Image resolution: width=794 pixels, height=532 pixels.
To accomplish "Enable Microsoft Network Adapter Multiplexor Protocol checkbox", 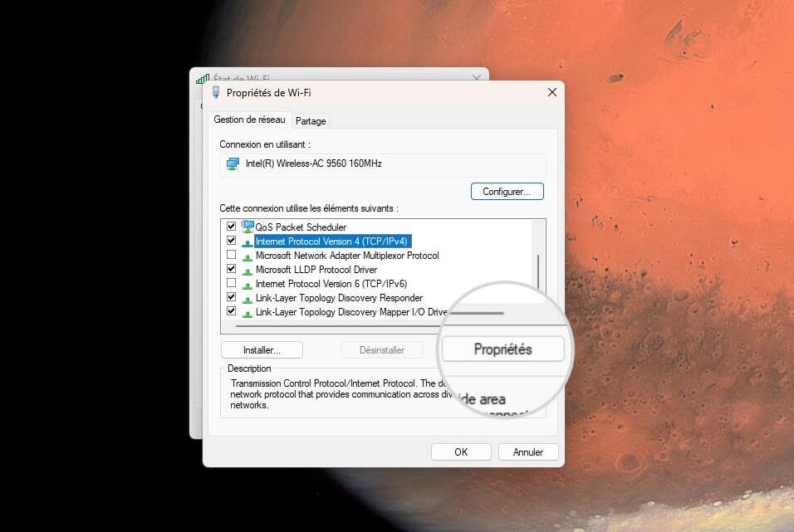I will click(x=232, y=255).
